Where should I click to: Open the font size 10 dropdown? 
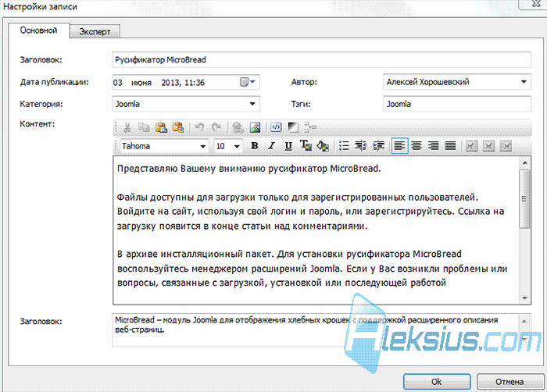pyautogui.click(x=237, y=147)
